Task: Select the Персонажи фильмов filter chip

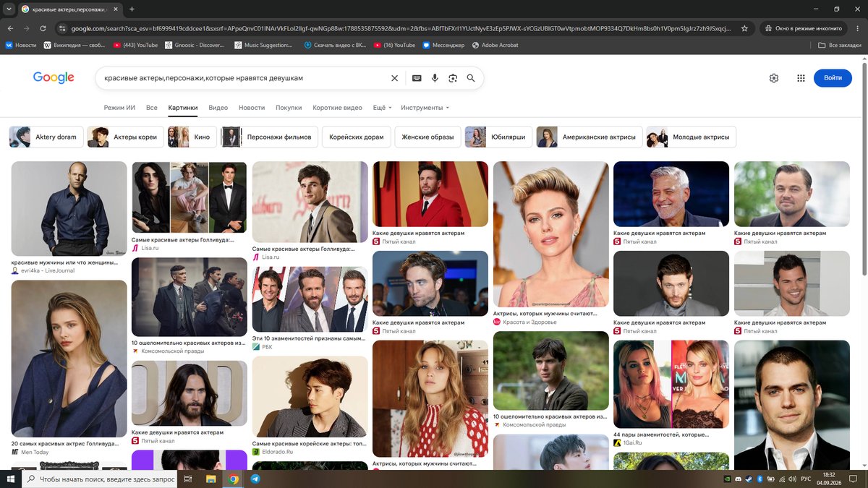Action: point(268,137)
